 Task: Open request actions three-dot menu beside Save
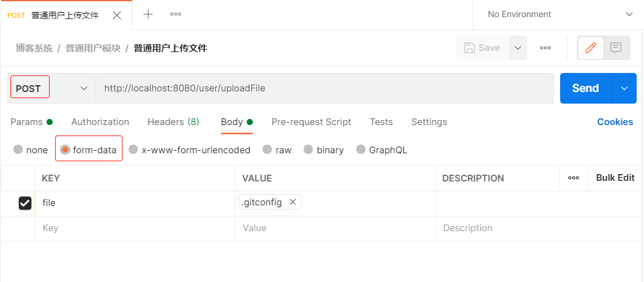click(x=545, y=48)
